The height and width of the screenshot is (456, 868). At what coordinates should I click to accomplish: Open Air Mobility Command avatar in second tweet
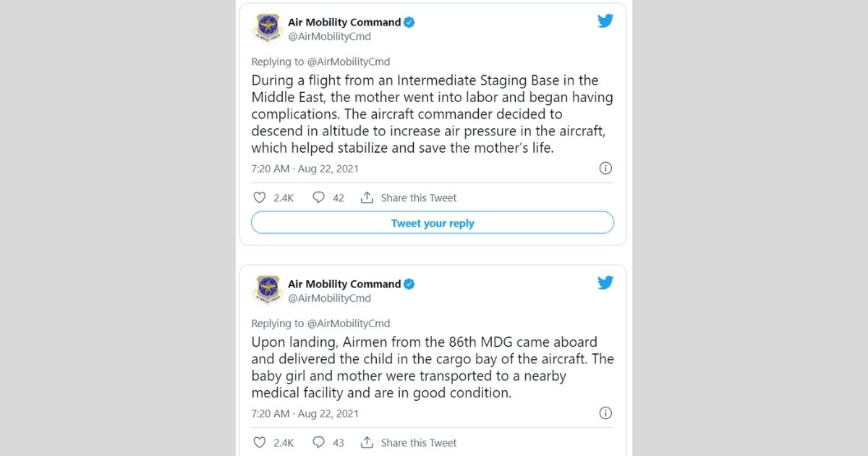268,290
